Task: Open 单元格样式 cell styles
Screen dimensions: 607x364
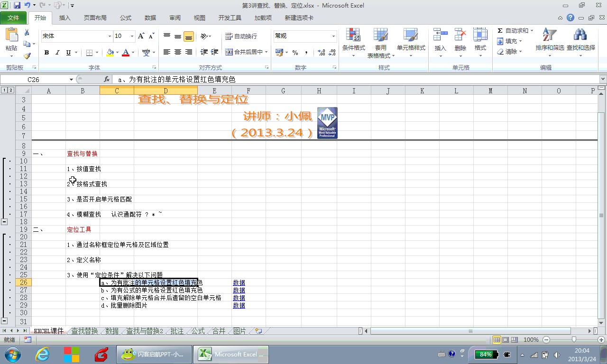Action: tap(411, 43)
